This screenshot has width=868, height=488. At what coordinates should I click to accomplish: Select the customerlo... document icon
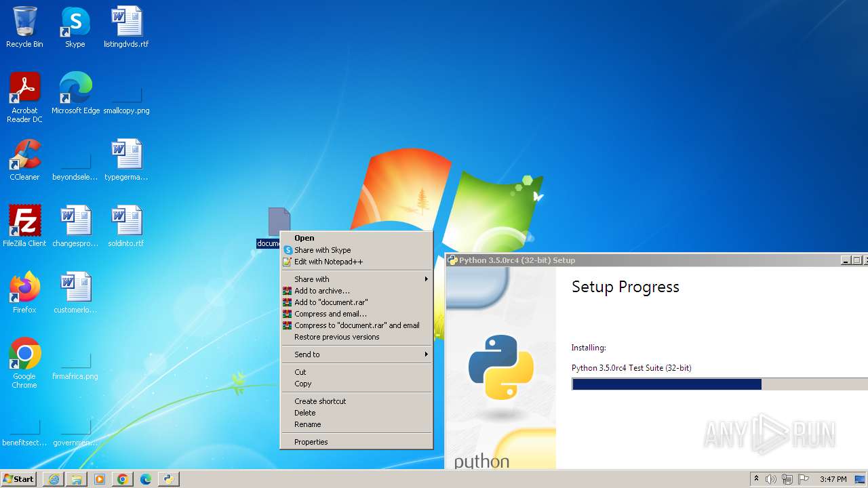75,293
